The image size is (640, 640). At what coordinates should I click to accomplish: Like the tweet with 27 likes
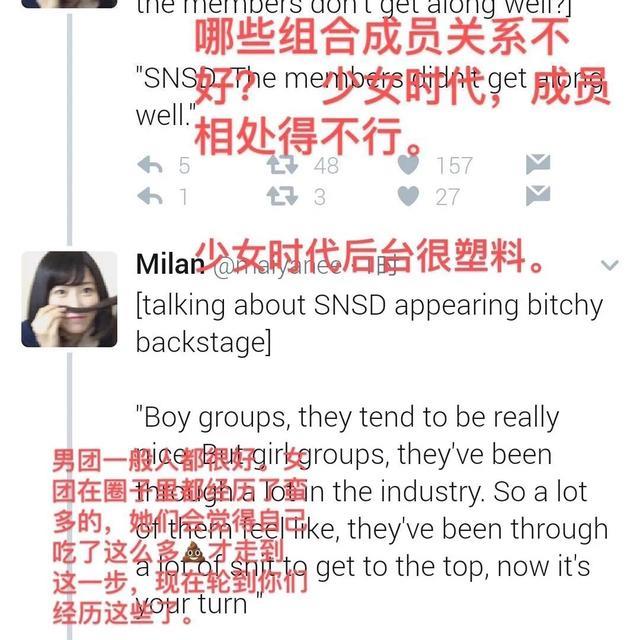408,196
